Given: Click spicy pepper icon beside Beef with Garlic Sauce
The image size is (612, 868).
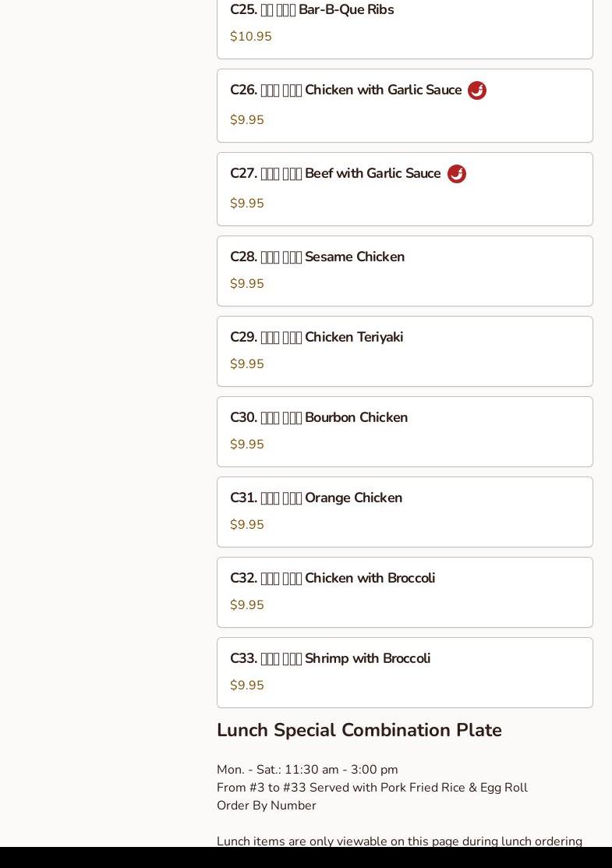Looking at the screenshot, I should (x=456, y=174).
